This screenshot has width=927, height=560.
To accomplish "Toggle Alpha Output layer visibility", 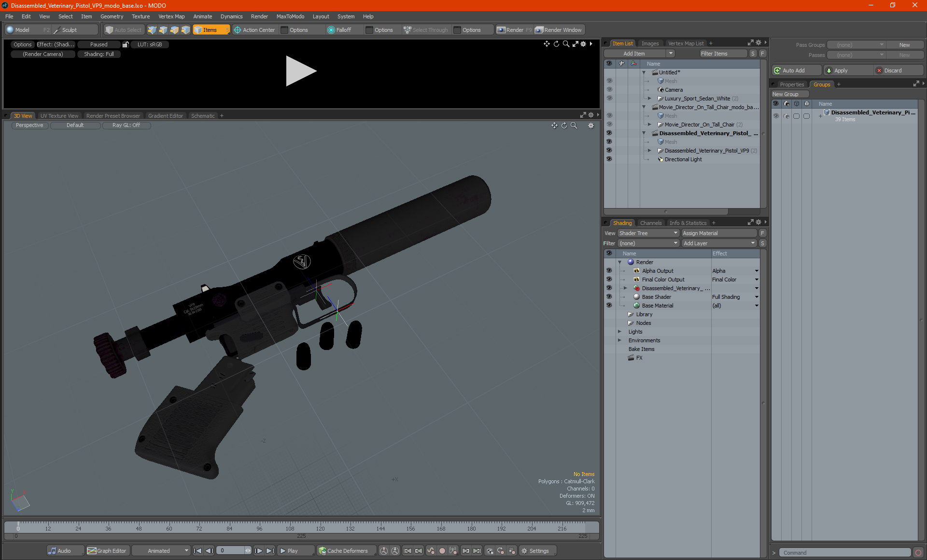I will point(609,271).
